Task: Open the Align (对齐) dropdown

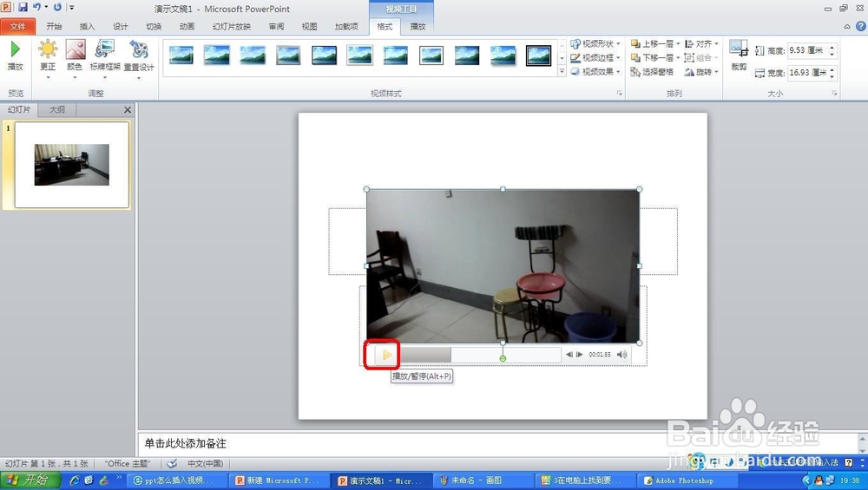Action: (701, 43)
